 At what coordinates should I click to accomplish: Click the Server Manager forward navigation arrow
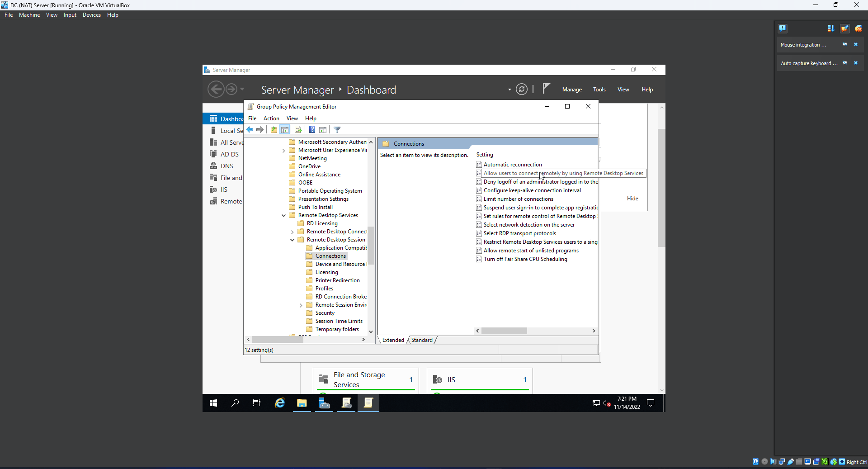(x=231, y=89)
